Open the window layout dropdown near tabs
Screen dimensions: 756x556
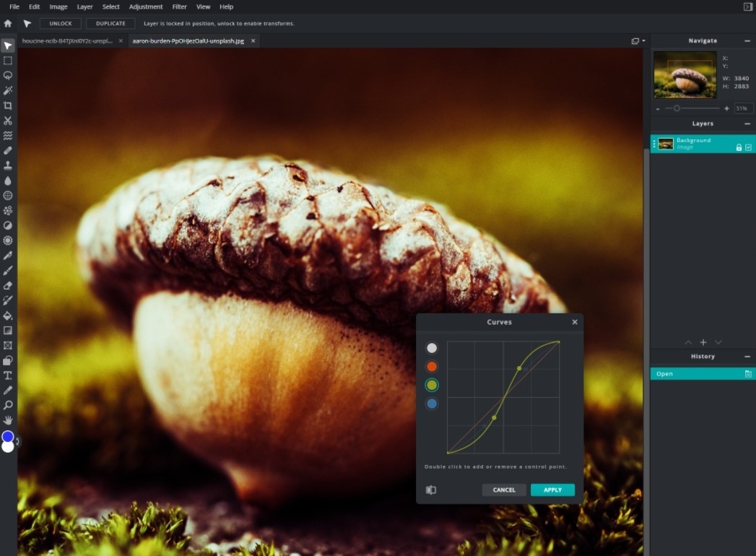(637, 41)
